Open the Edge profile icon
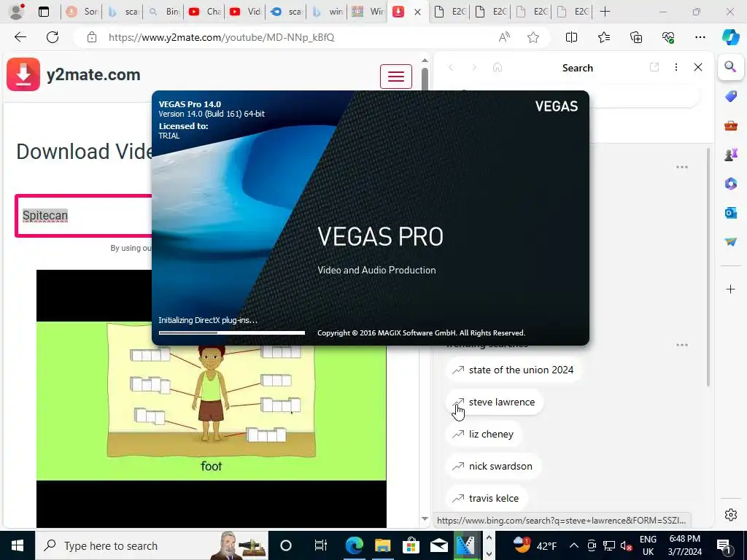This screenshot has width=747, height=560. click(x=17, y=12)
